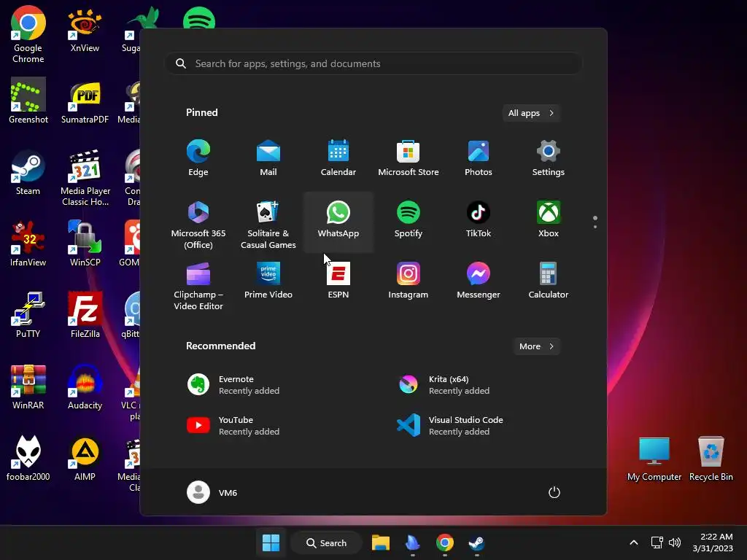Open Evernote in Recommended
The image size is (747, 560).
(268, 385)
